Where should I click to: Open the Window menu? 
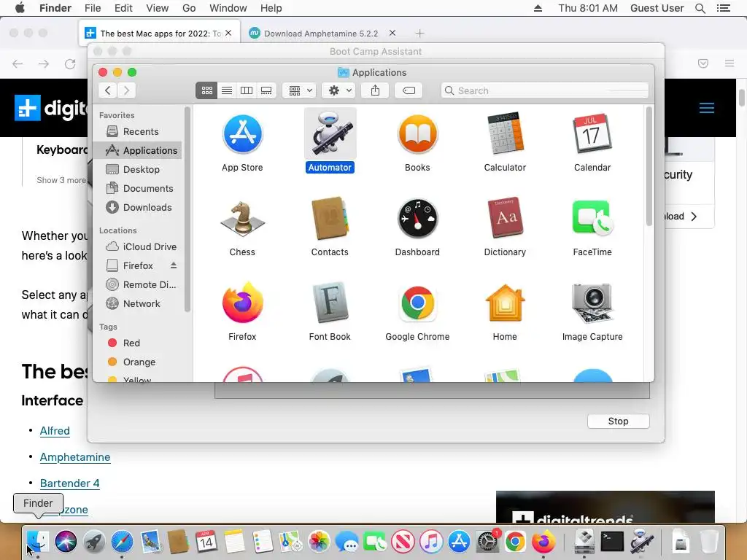pyautogui.click(x=228, y=8)
